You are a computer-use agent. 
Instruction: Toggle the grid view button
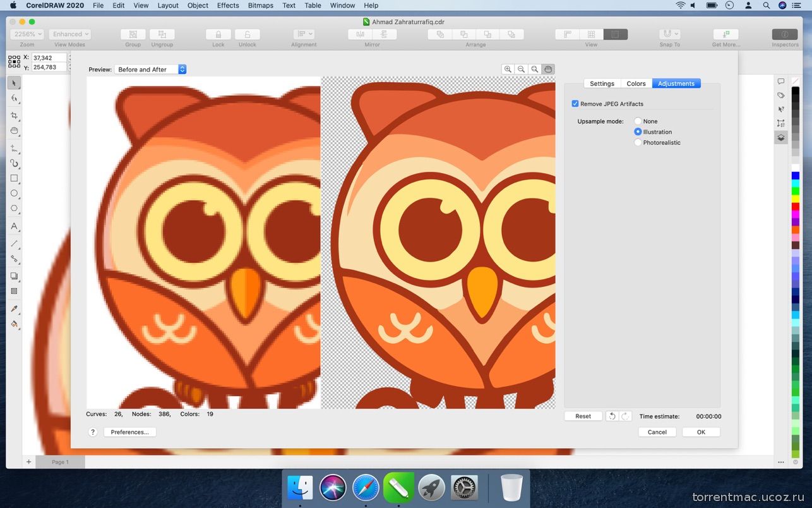pyautogui.click(x=592, y=34)
